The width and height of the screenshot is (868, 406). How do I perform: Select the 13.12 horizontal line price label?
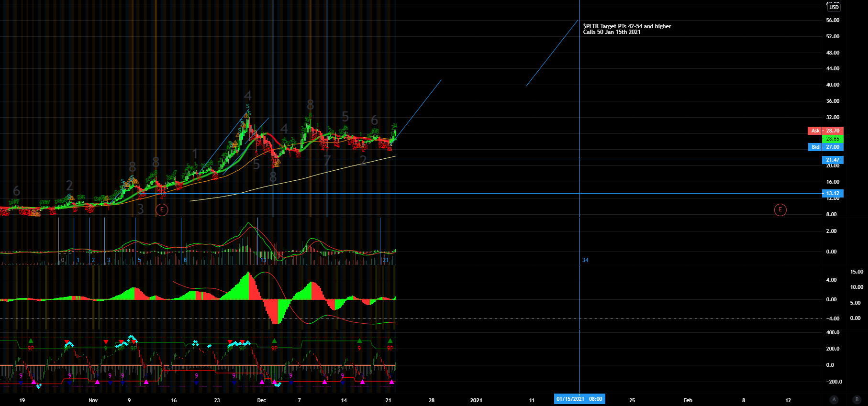pyautogui.click(x=833, y=194)
